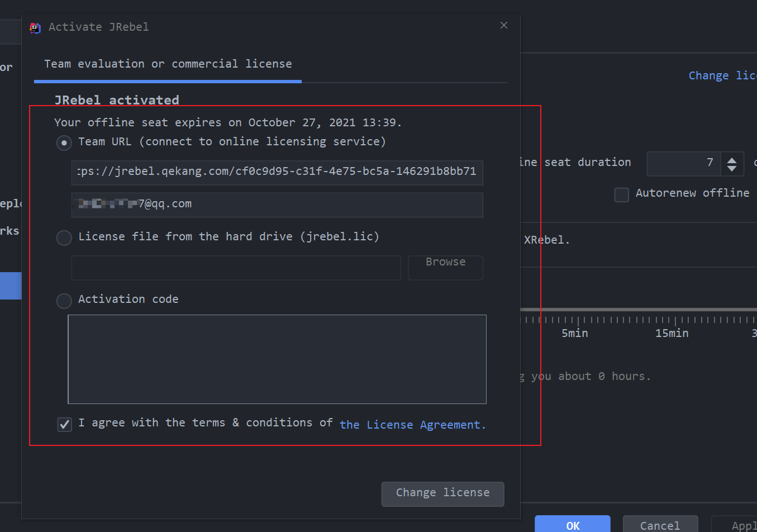Select the Activation code radio button
Screen dimensions: 757x532
pyautogui.click(x=64, y=301)
